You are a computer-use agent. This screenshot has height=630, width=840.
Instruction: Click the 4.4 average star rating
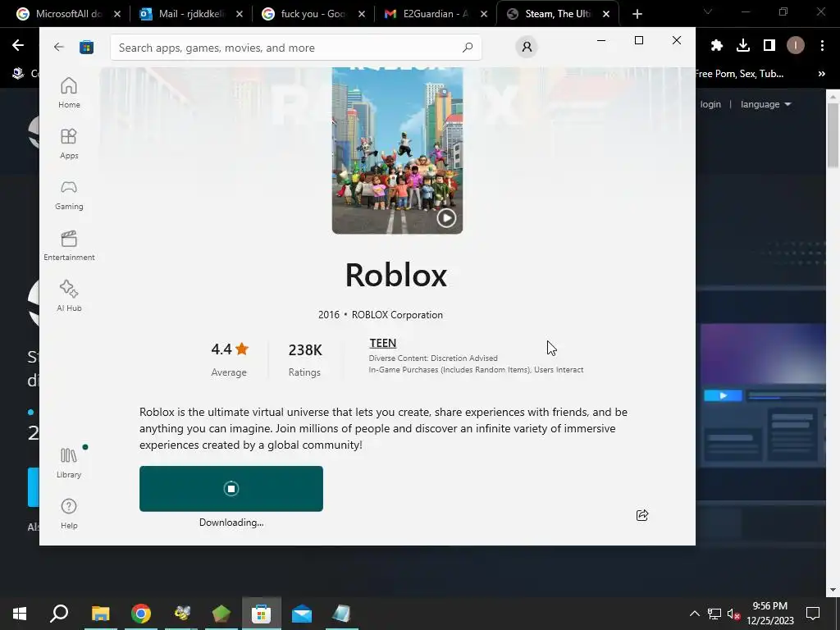coord(230,349)
